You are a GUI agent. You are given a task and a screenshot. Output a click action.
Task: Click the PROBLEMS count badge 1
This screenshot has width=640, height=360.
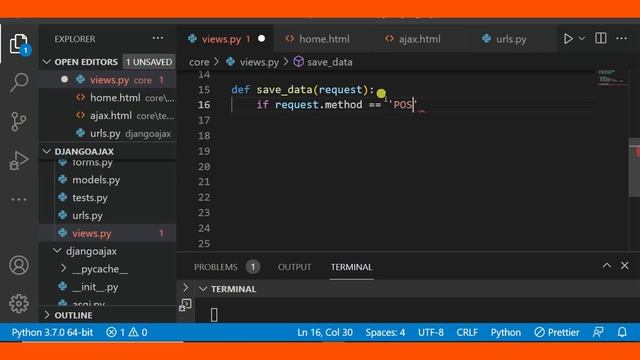[x=253, y=267]
